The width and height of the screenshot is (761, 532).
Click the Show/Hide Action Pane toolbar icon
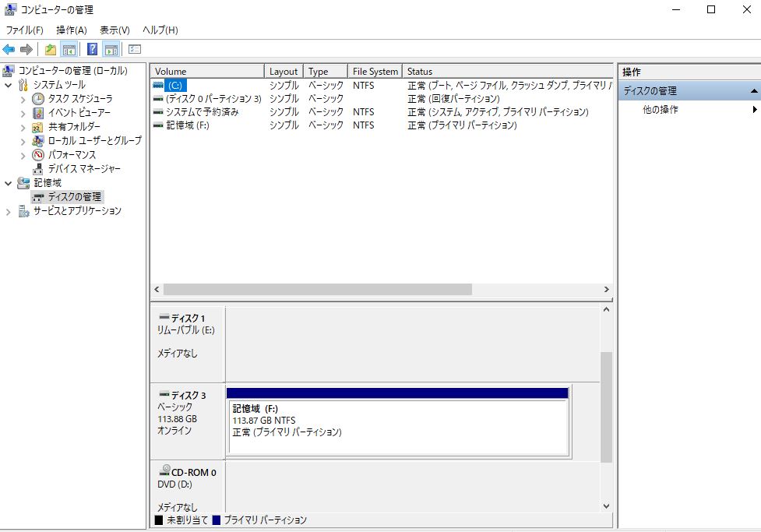[111, 50]
